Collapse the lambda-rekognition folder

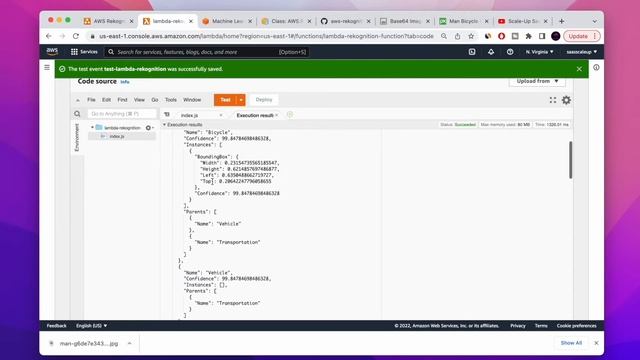pyautogui.click(x=92, y=127)
